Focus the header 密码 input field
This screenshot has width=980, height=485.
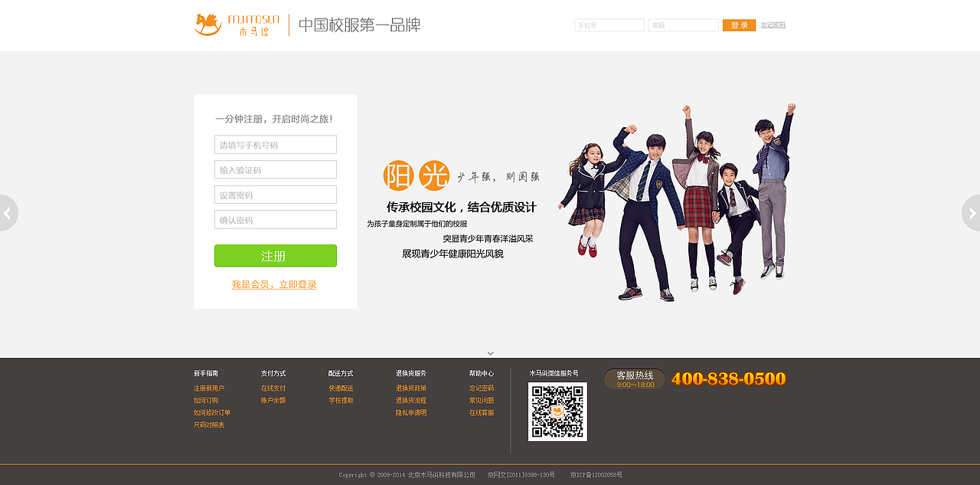(x=684, y=25)
